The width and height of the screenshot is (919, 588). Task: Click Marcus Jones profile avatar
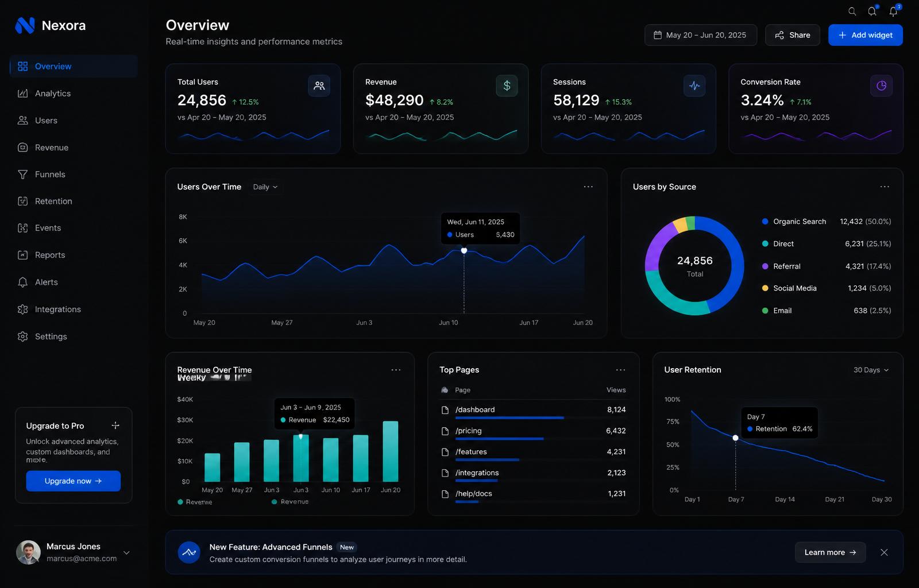pyautogui.click(x=28, y=552)
